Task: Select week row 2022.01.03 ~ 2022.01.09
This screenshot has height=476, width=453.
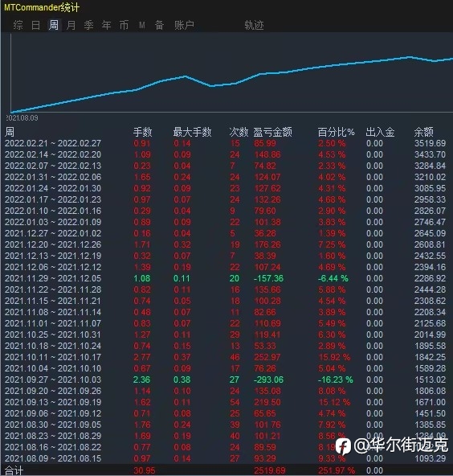Action: tap(226, 222)
